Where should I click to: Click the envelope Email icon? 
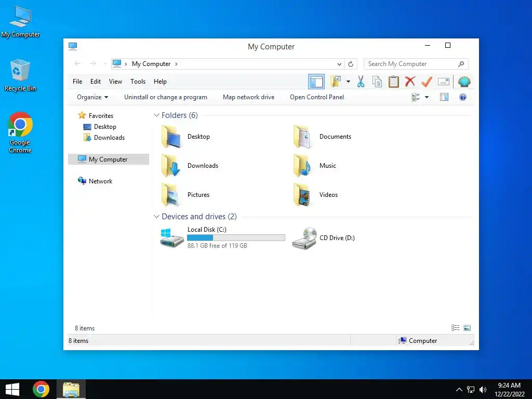point(444,82)
